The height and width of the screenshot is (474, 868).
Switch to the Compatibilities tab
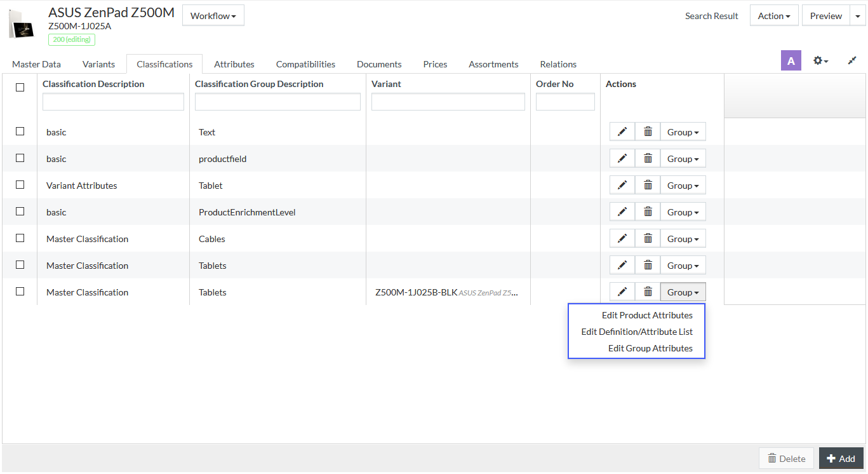[x=305, y=64]
